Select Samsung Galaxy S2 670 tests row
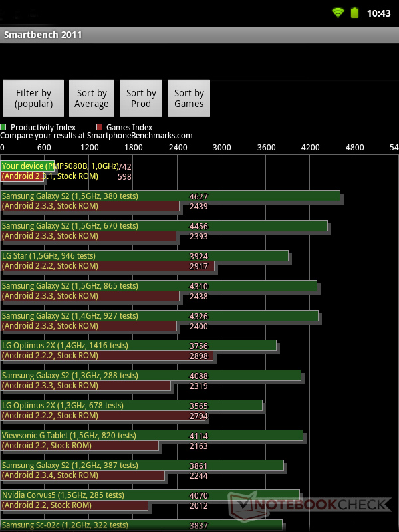 pyautogui.click(x=164, y=231)
